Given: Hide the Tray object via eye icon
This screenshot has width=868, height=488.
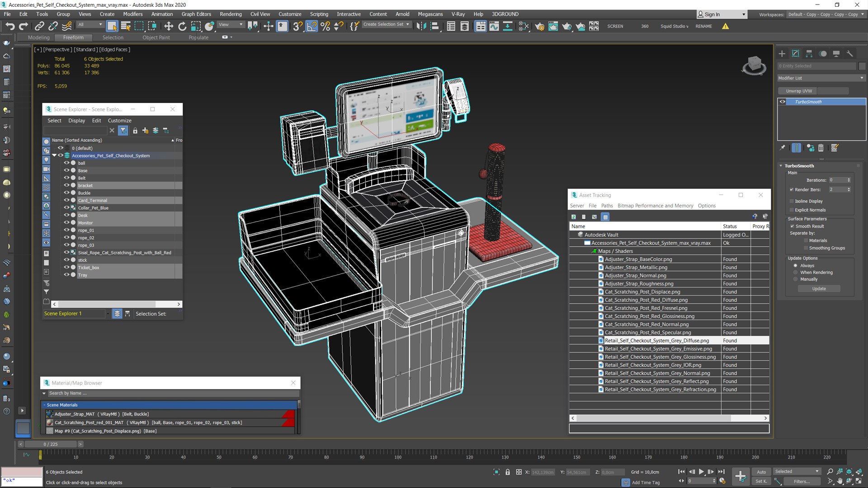Looking at the screenshot, I should (x=66, y=275).
